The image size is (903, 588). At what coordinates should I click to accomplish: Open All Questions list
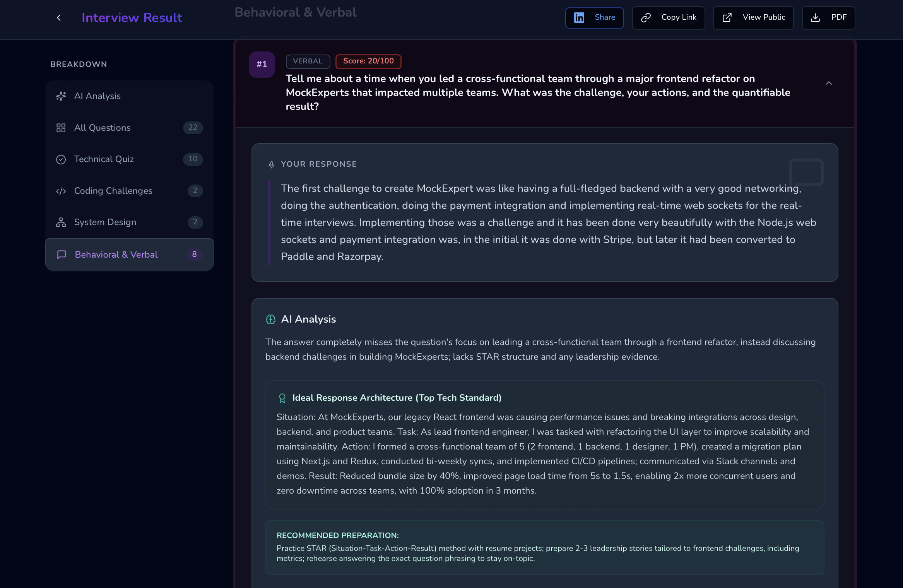click(102, 128)
